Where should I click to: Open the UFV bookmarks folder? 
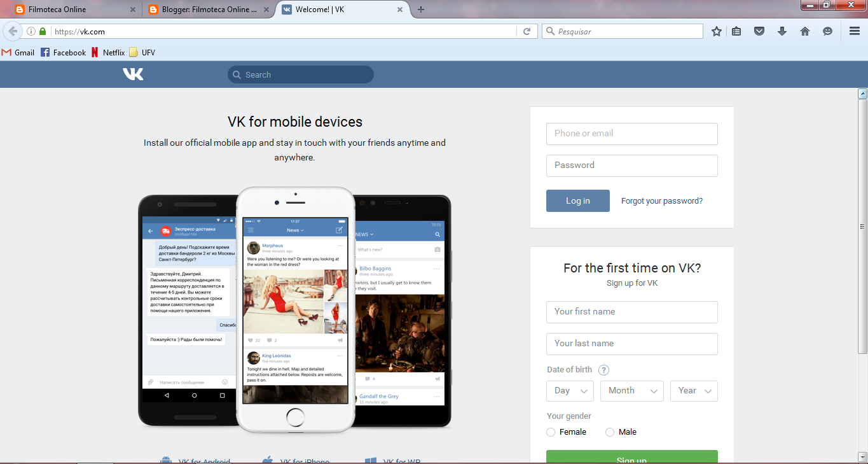(x=142, y=52)
